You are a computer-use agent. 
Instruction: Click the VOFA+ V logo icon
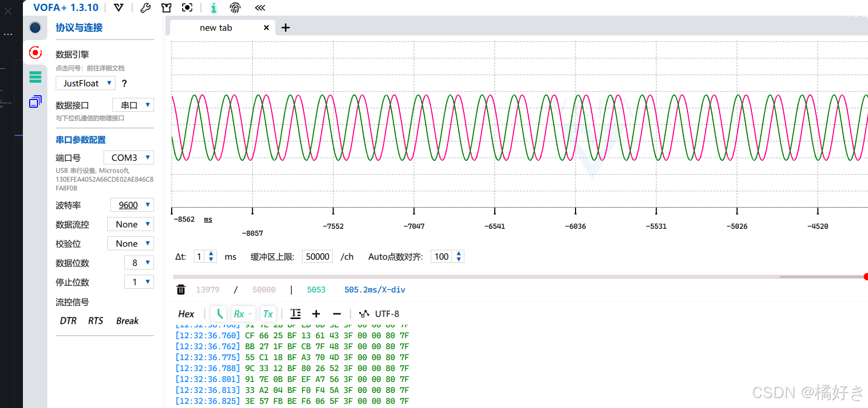119,7
